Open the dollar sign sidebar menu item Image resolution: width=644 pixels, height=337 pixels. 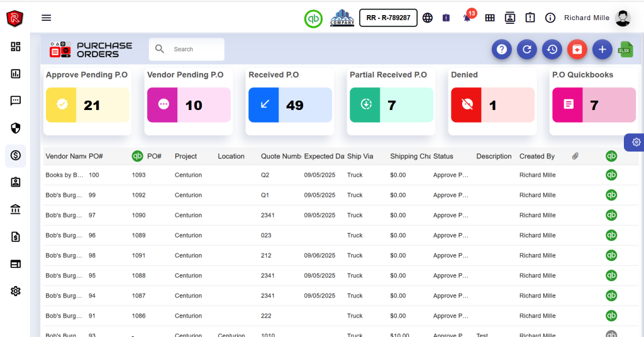[16, 155]
